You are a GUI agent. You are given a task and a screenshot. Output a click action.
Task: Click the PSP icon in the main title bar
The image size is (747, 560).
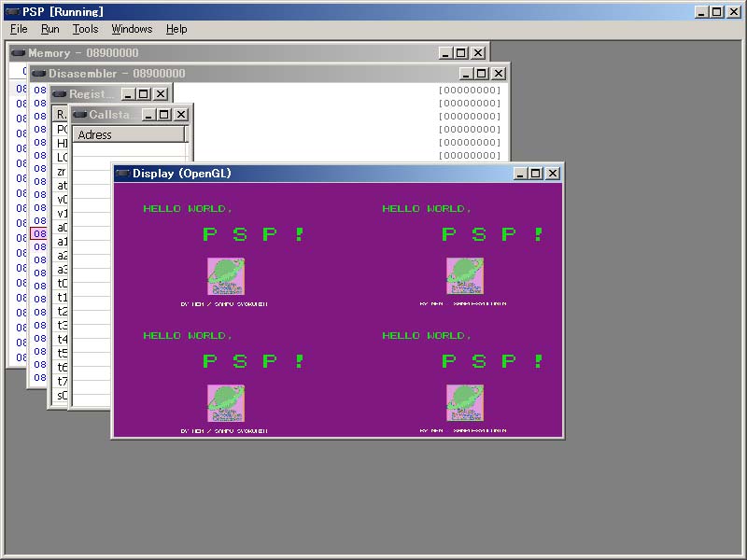(x=13, y=12)
